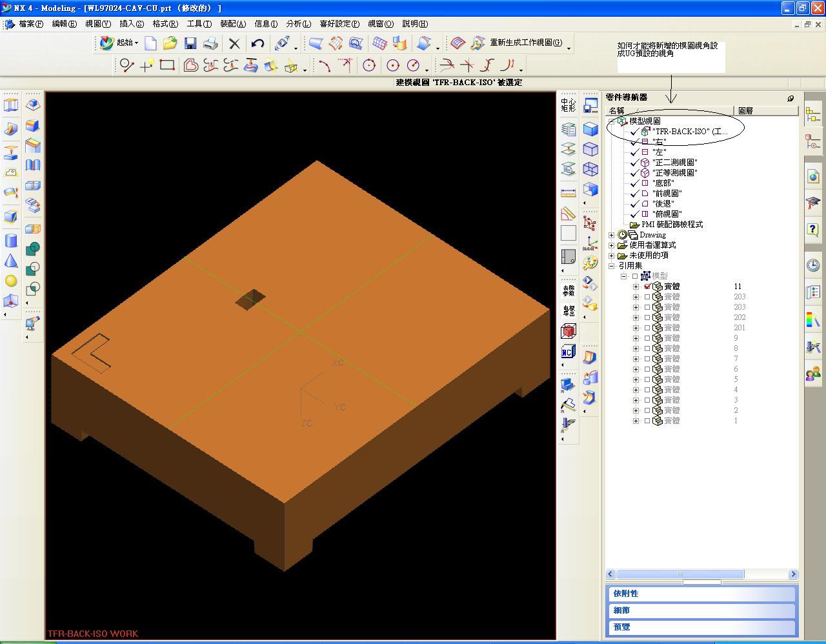Open the color palette icon
The image size is (826, 644).
590,263
